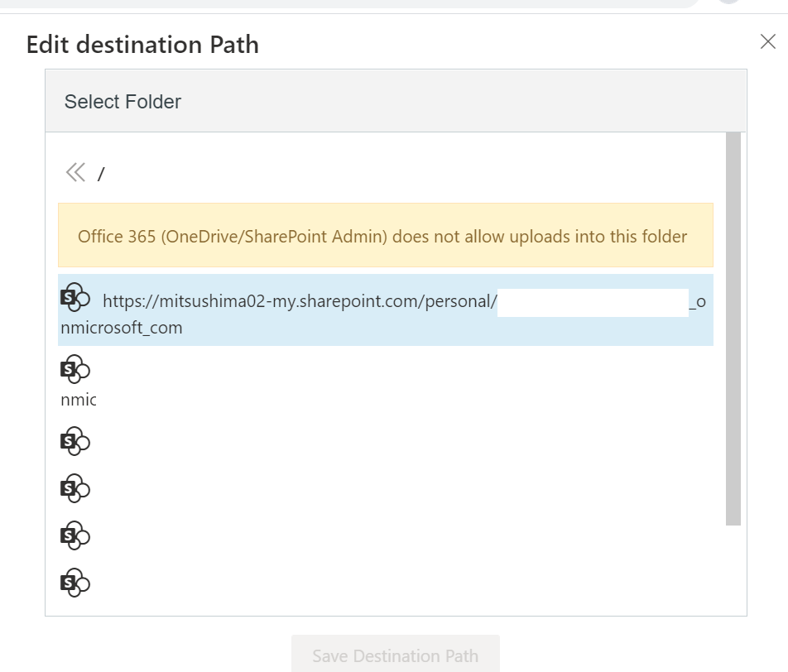Click the trailing '_o' in highlighted URL

(697, 301)
